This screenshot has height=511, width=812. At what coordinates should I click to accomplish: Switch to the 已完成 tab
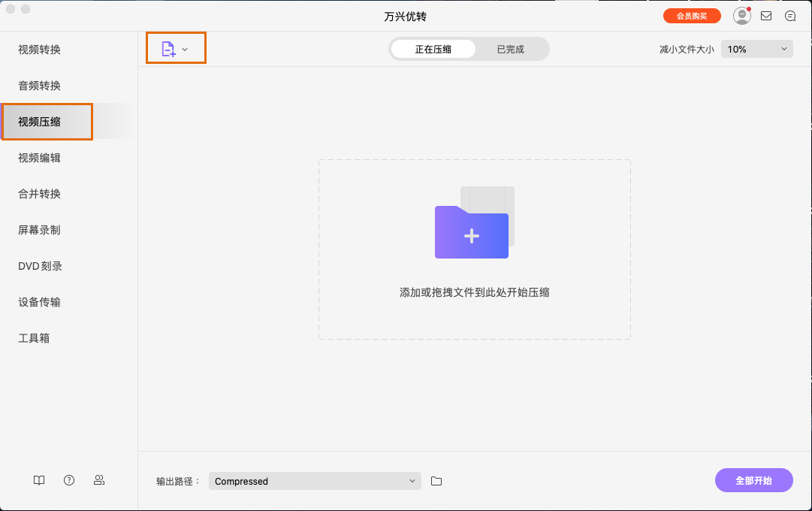(510, 48)
